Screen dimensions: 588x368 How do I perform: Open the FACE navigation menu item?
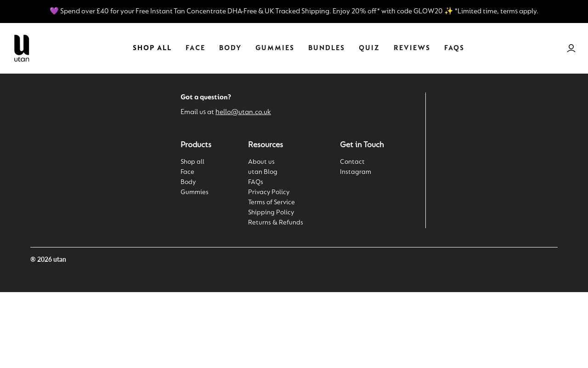coord(195,48)
